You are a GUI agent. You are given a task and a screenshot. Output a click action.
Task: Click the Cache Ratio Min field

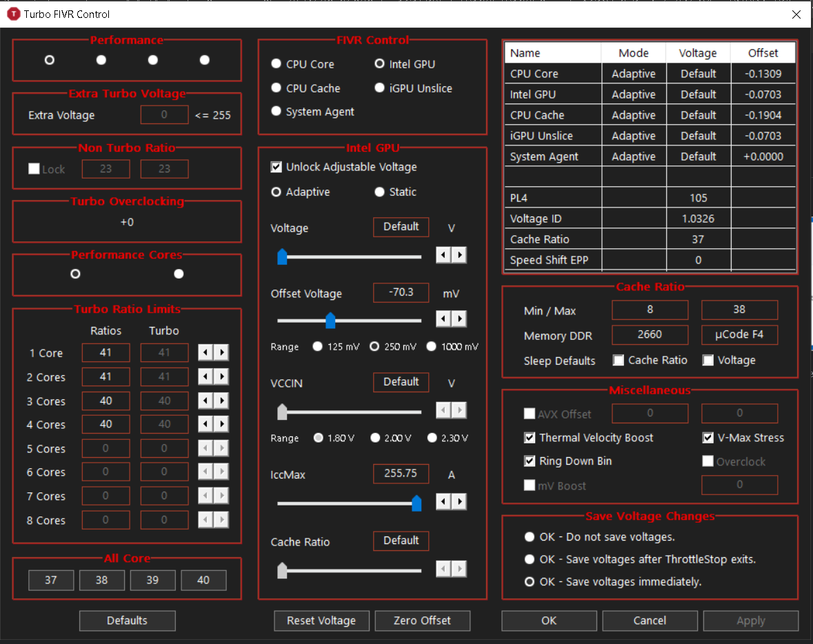click(650, 310)
